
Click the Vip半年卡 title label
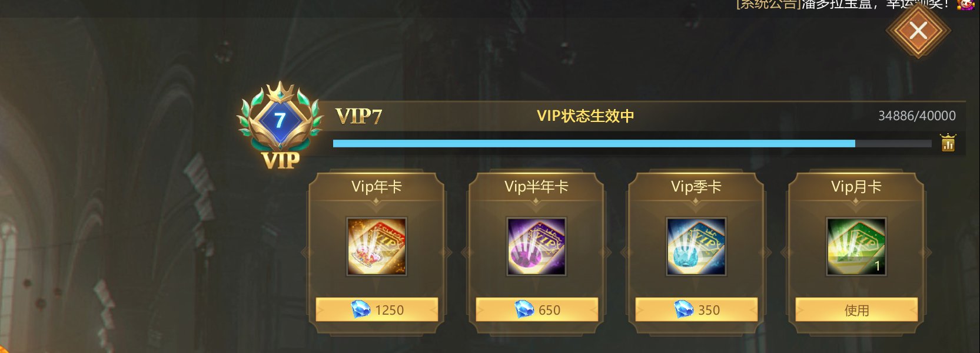(x=536, y=187)
